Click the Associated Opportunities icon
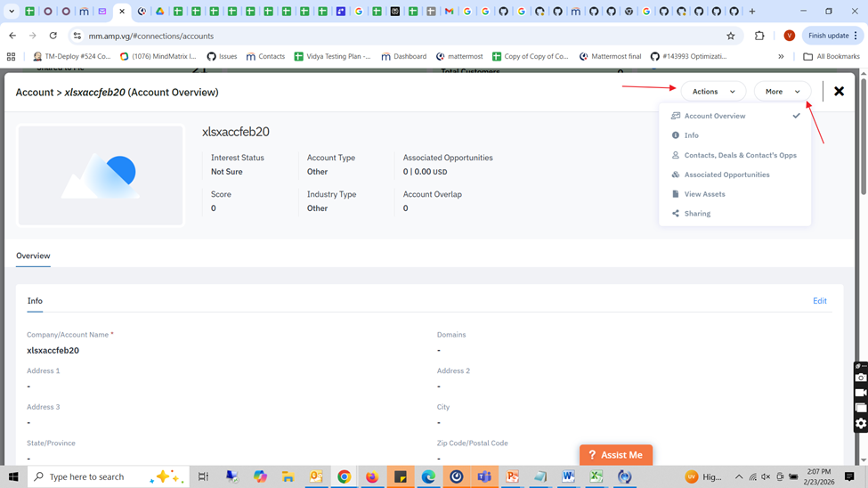Image resolution: width=868 pixels, height=488 pixels. pyautogui.click(x=676, y=175)
